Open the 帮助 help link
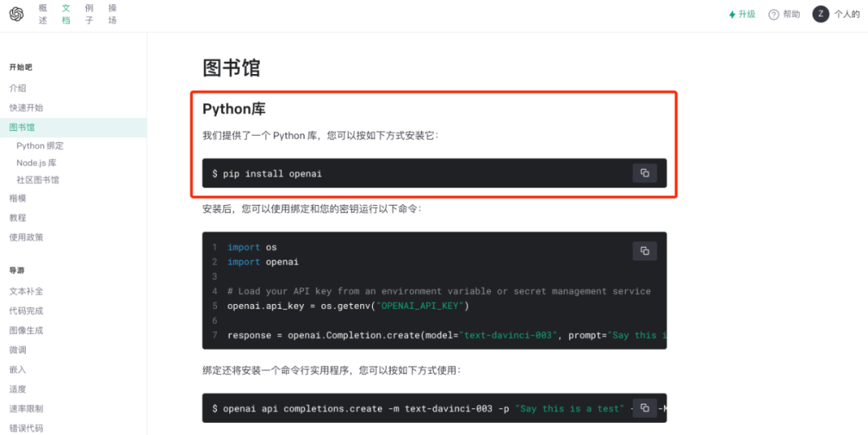The image size is (868, 435). pyautogui.click(x=791, y=14)
